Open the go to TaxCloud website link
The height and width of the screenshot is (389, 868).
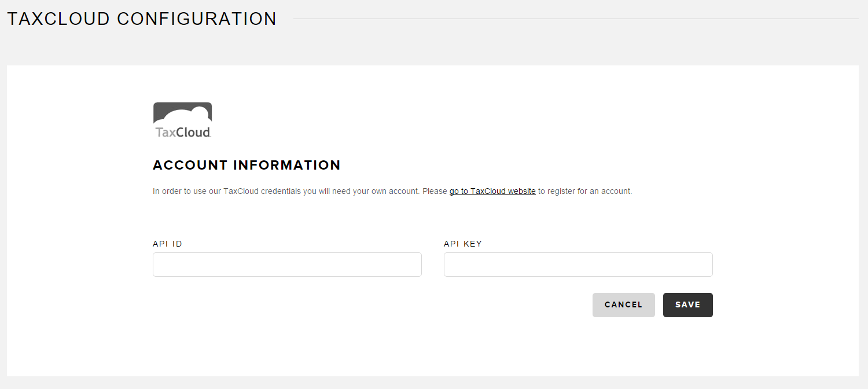[492, 191]
